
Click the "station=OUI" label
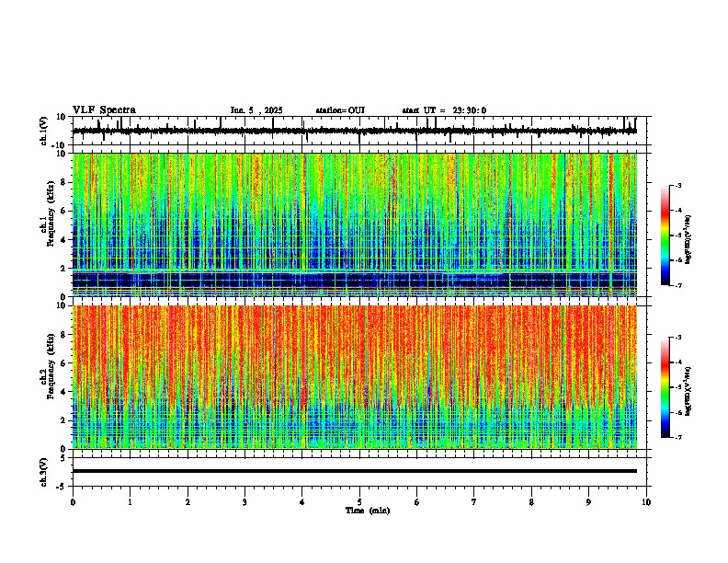click(x=340, y=110)
